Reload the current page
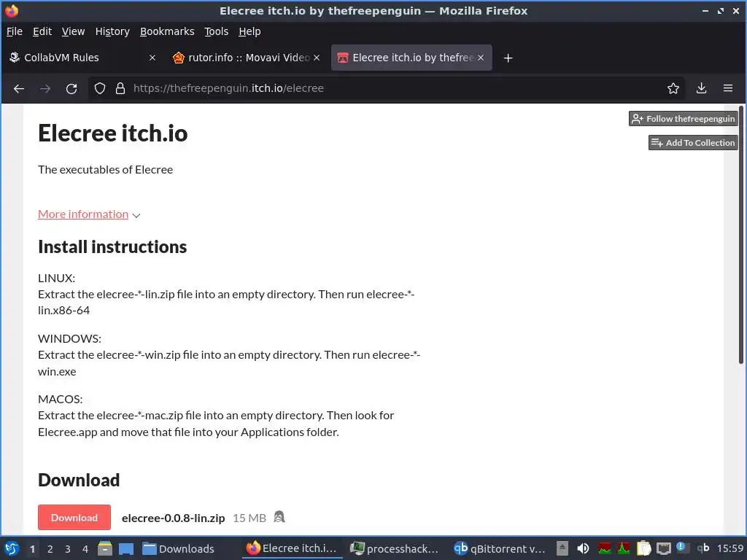747x560 pixels. point(71,88)
